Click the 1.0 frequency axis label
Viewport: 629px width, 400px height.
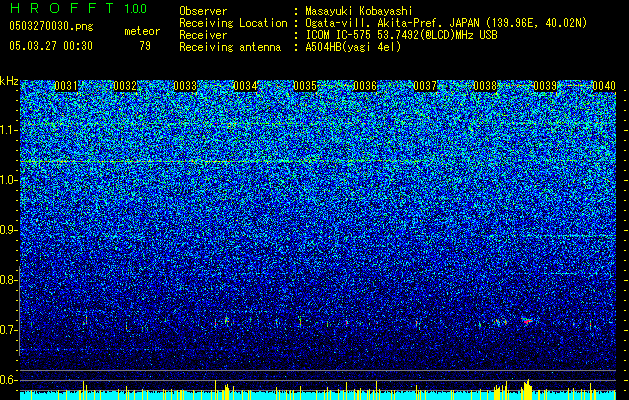(x=8, y=180)
